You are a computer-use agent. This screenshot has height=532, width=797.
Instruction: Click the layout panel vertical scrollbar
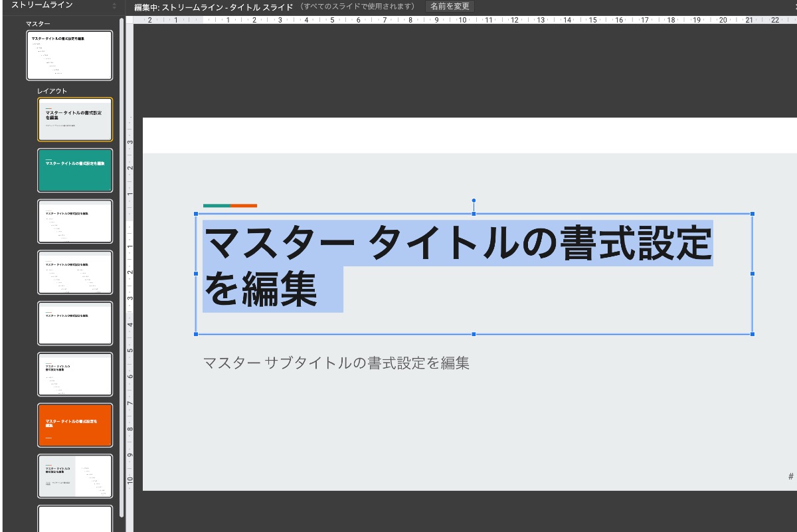pyautogui.click(x=122, y=266)
